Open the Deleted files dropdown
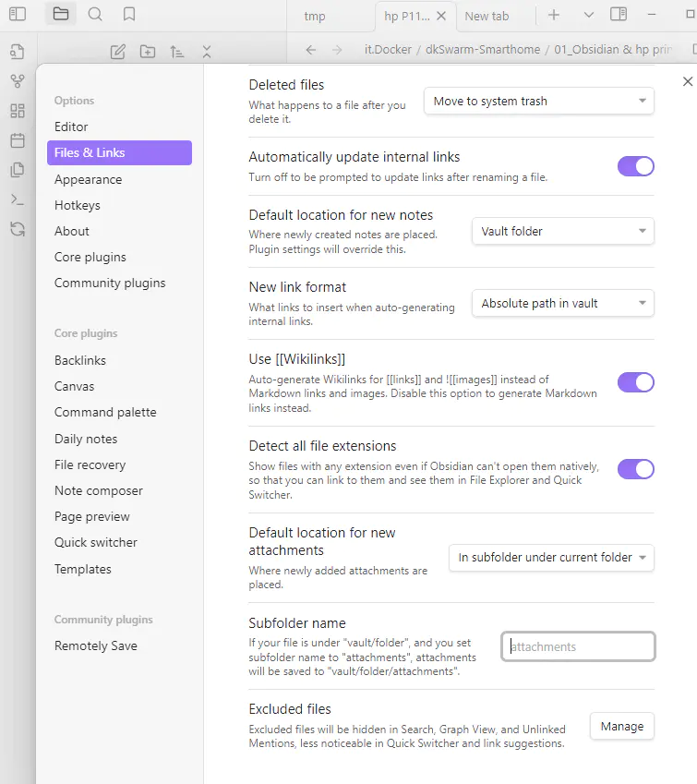This screenshot has width=697, height=784. (538, 102)
